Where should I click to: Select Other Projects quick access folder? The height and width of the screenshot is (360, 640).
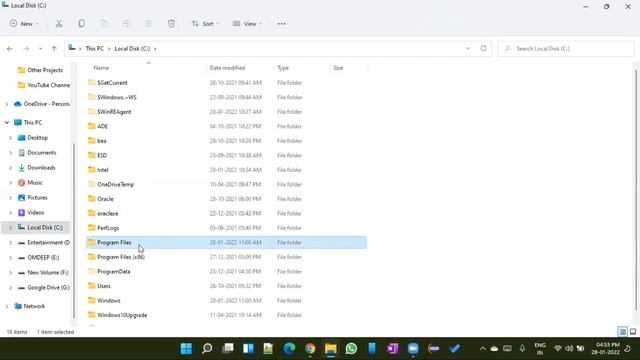[x=45, y=70]
